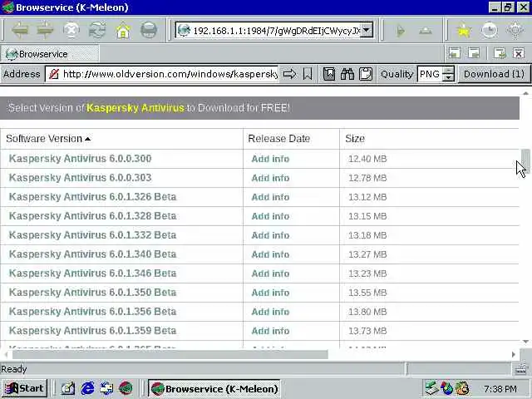
Task: Open Kaspersky Antivirus 6.0.1.326 Beta link
Action: point(92,197)
